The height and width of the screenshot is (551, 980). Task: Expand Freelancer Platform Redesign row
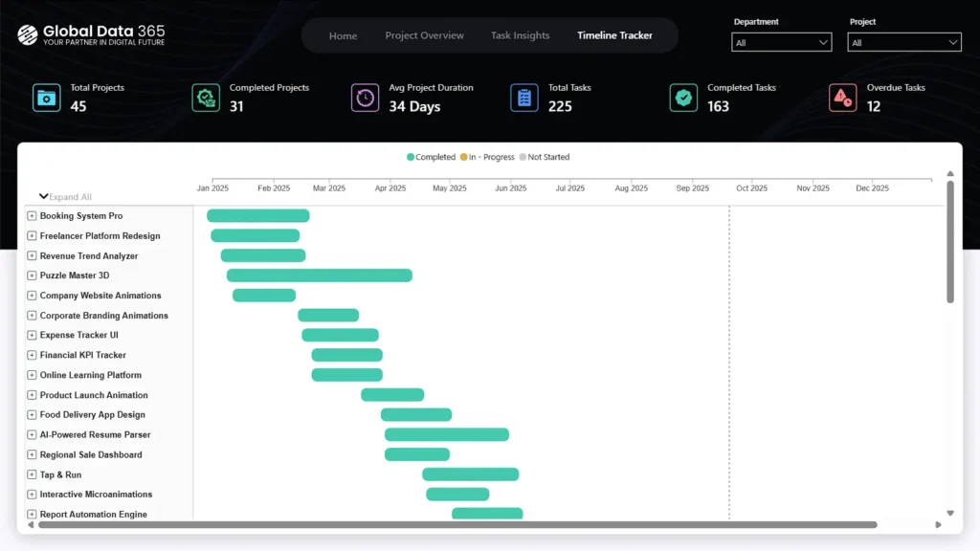pyautogui.click(x=32, y=235)
